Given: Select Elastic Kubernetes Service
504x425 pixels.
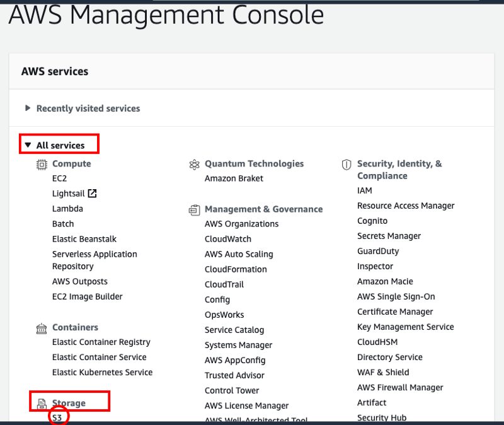Looking at the screenshot, I should pyautogui.click(x=102, y=372).
